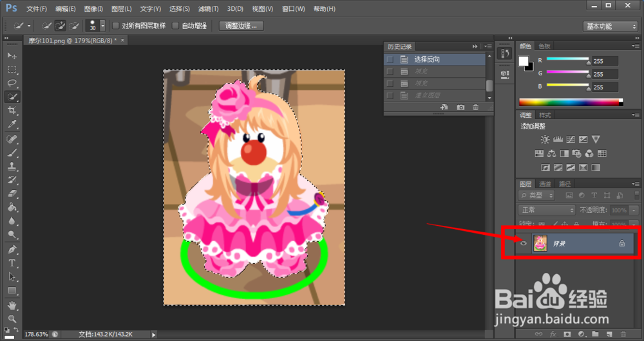The height and width of the screenshot is (341, 644).
Task: Select the Blur droplet tool
Action: coord(12,221)
